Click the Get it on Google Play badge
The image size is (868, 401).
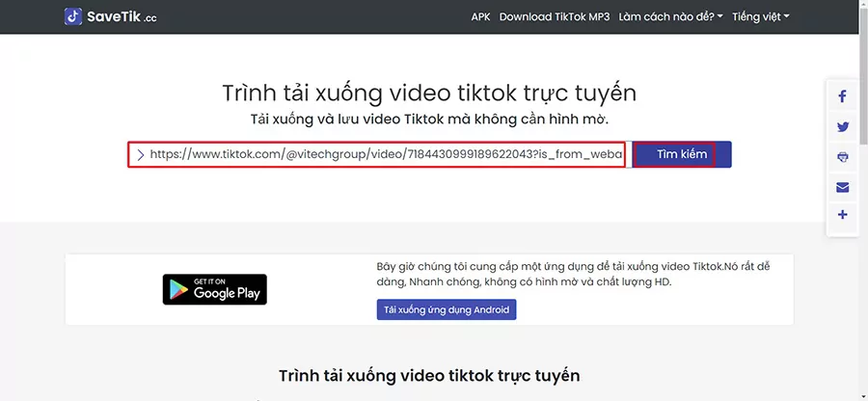tap(215, 289)
